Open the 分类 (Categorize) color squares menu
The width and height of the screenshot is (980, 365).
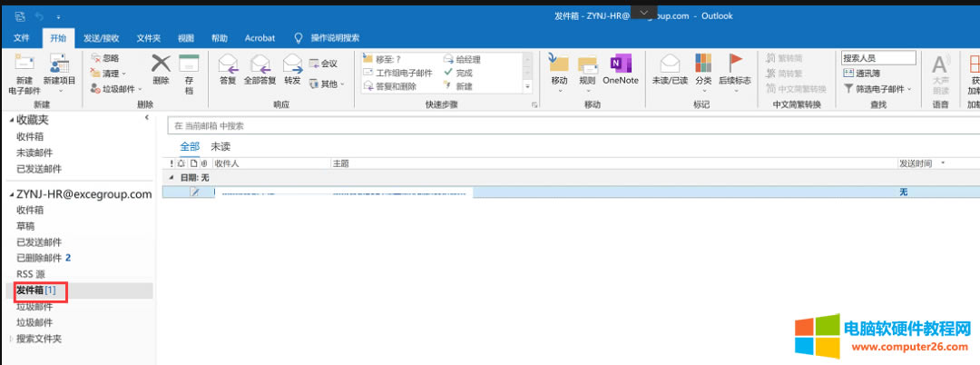702,68
